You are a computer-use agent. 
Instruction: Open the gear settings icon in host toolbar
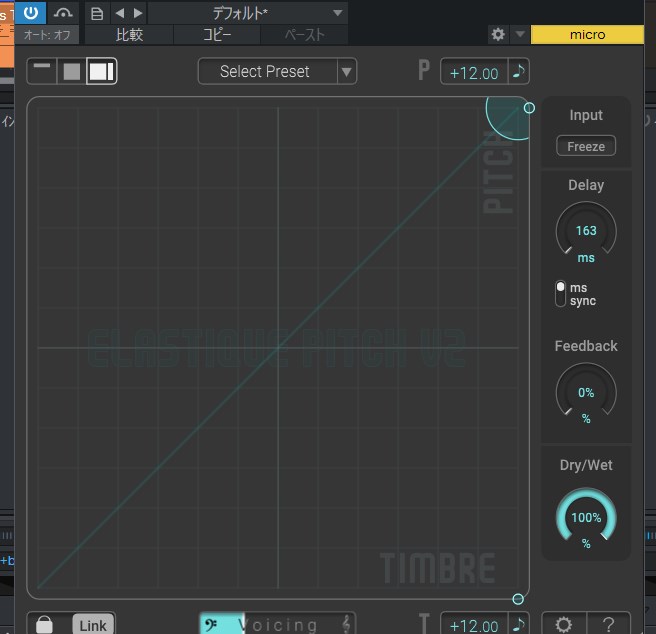tap(498, 35)
